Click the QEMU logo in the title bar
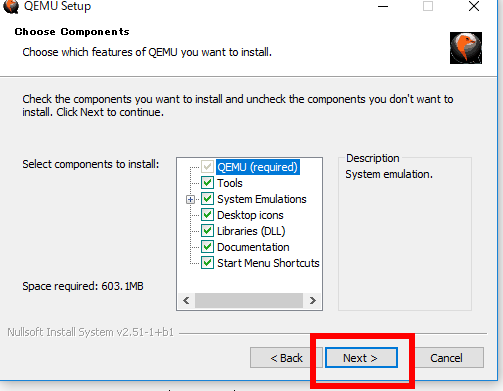 11,6
